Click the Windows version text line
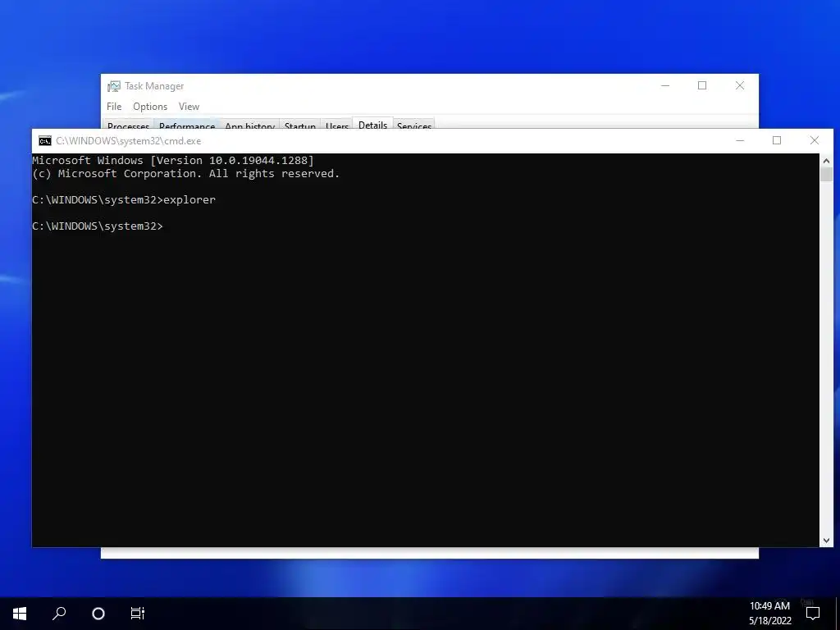This screenshot has width=840, height=630. pyautogui.click(x=173, y=160)
